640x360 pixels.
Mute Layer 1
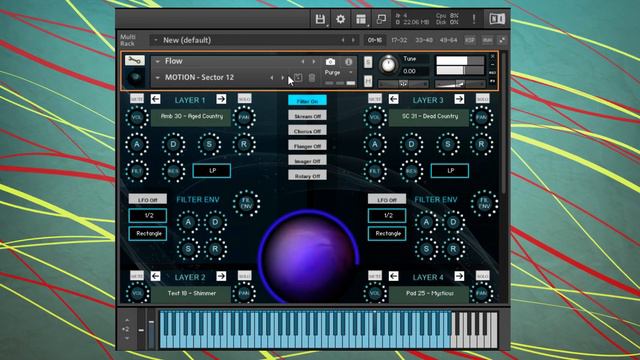point(137,99)
